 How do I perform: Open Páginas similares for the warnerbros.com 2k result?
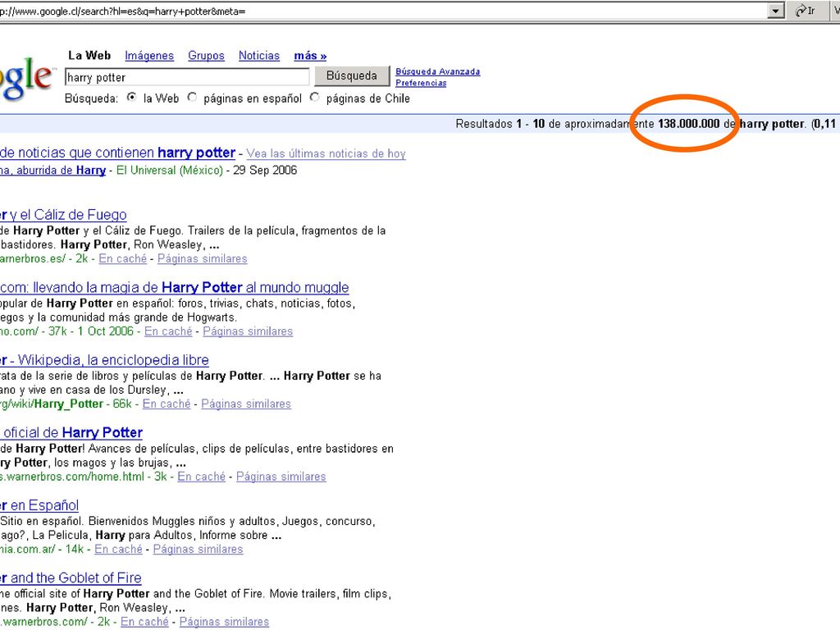(x=225, y=622)
